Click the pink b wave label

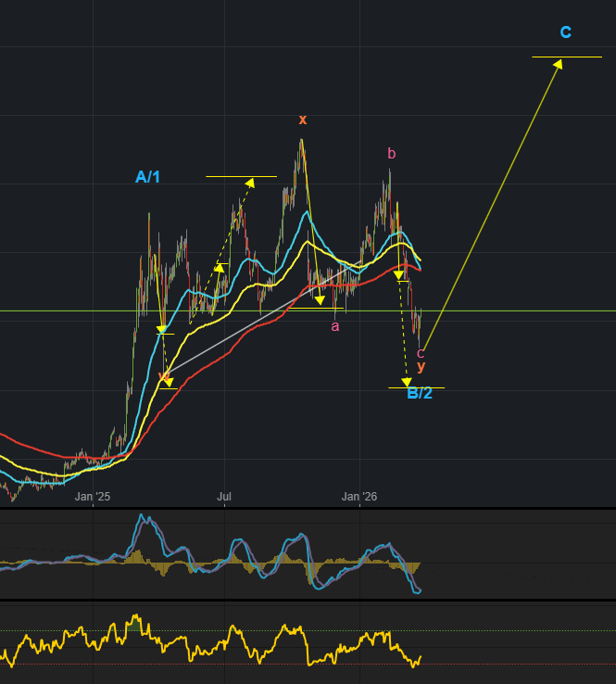tap(391, 153)
